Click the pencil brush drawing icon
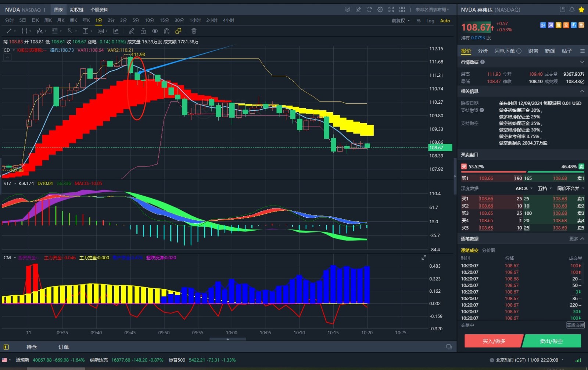The width and height of the screenshot is (588, 370). click(132, 31)
